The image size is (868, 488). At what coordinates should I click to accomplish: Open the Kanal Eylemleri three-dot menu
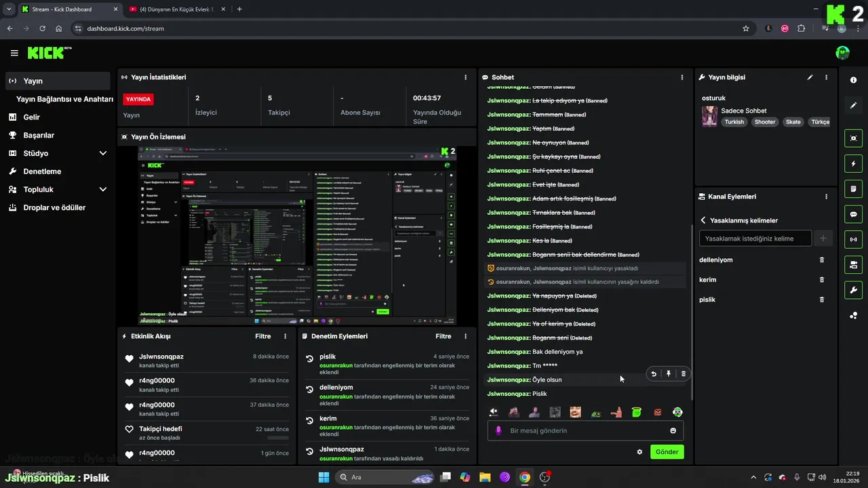coord(826,197)
